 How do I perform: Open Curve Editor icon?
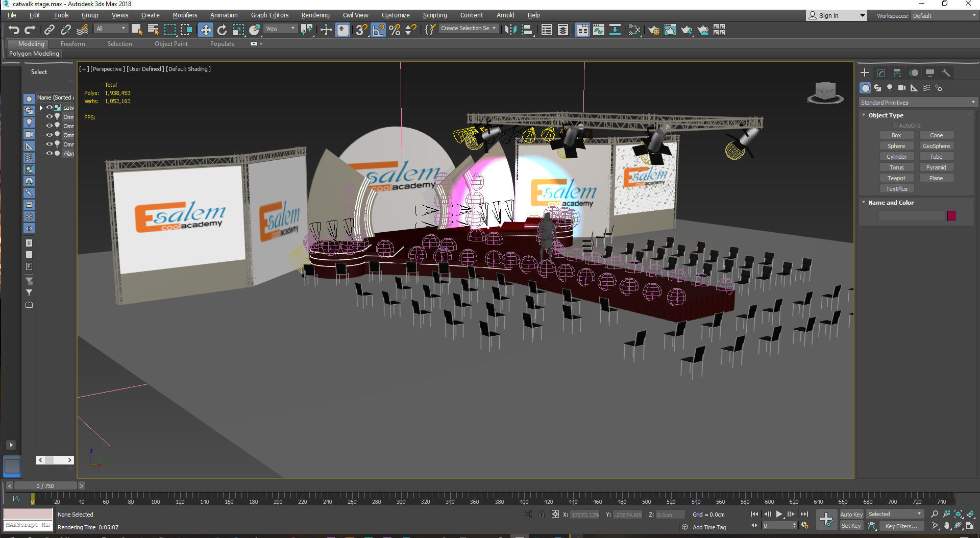point(599,30)
